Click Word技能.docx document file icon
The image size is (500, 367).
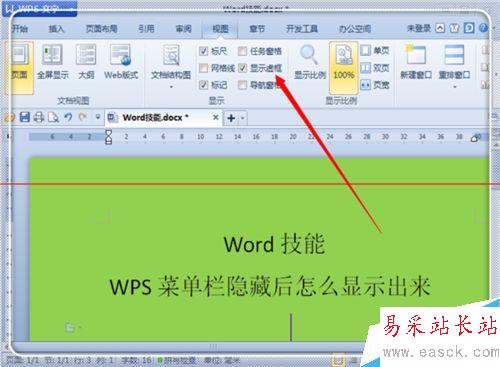(112, 117)
